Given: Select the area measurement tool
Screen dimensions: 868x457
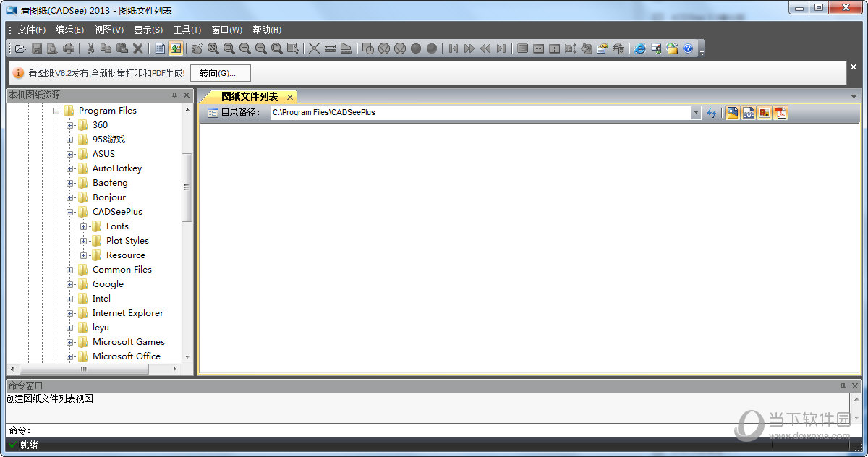Looking at the screenshot, I should [x=346, y=48].
